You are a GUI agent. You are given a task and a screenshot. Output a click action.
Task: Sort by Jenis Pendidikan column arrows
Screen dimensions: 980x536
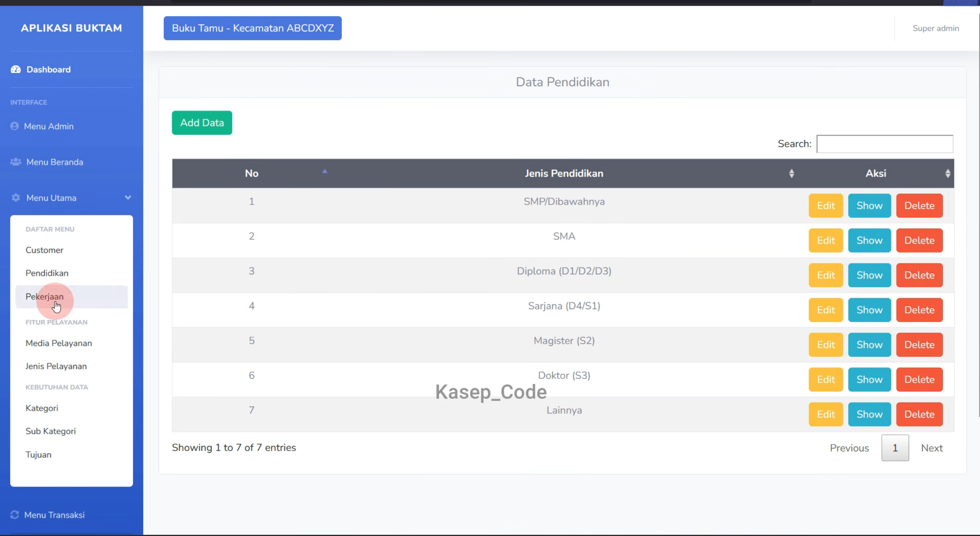[x=791, y=174]
